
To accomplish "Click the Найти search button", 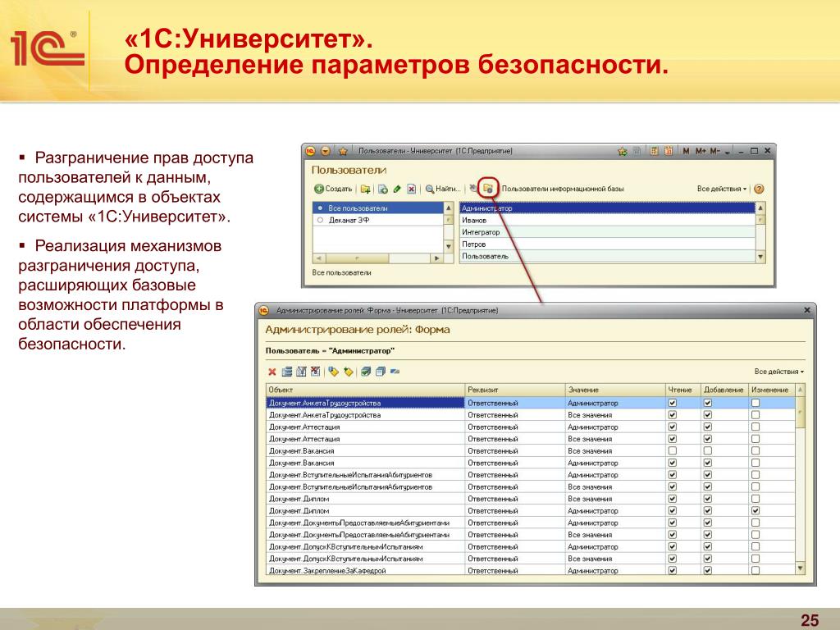I will (x=442, y=189).
